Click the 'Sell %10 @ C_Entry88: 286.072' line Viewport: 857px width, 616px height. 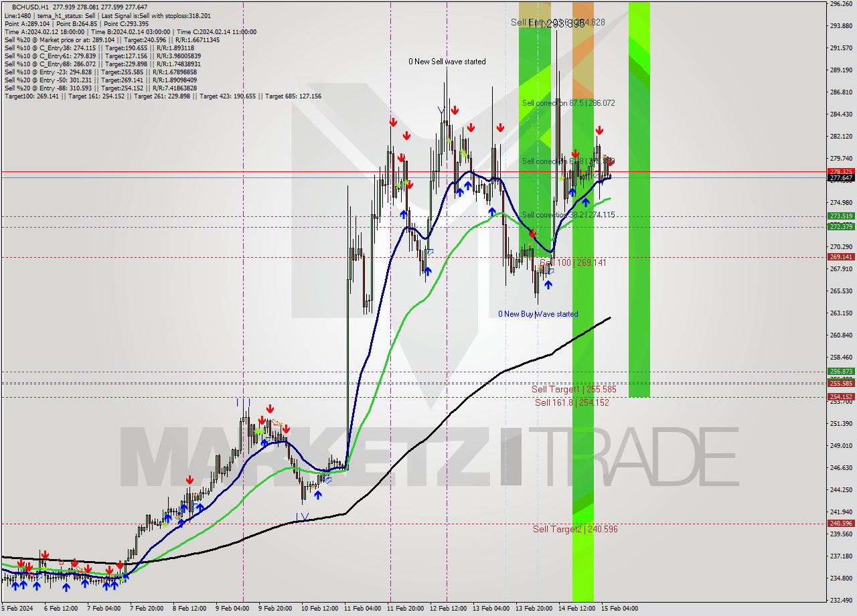101,64
